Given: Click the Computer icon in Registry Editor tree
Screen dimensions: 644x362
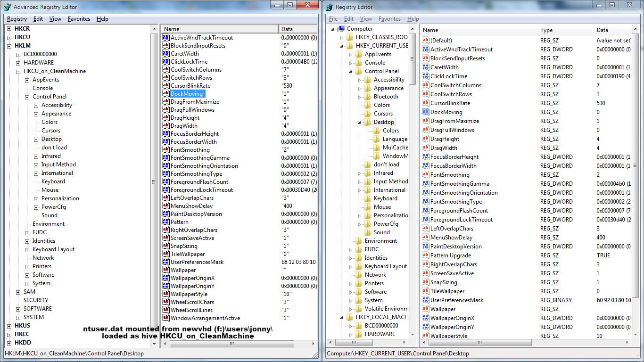Looking at the screenshot, I should (342, 29).
